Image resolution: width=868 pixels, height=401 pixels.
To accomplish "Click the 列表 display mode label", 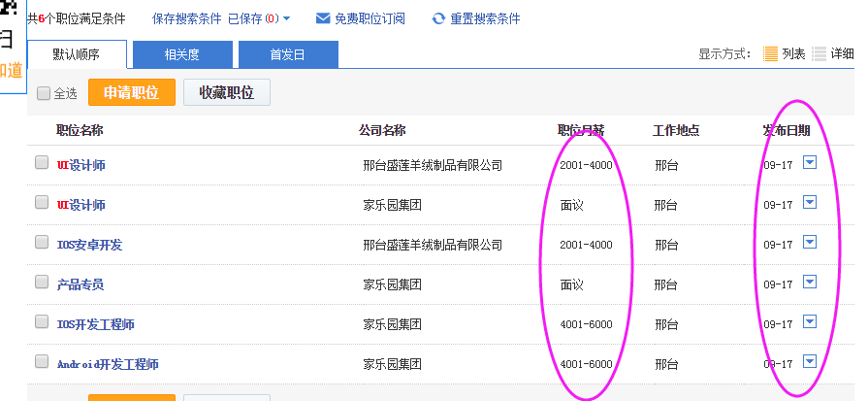I will tap(794, 53).
